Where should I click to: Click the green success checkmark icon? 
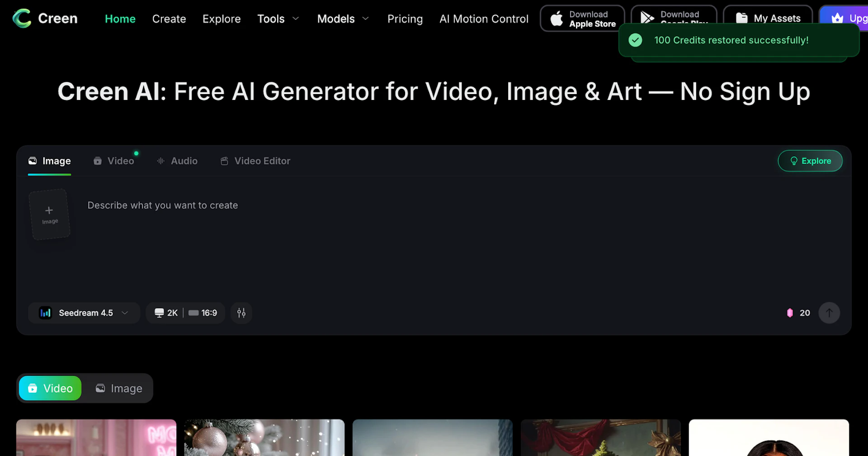(x=635, y=40)
